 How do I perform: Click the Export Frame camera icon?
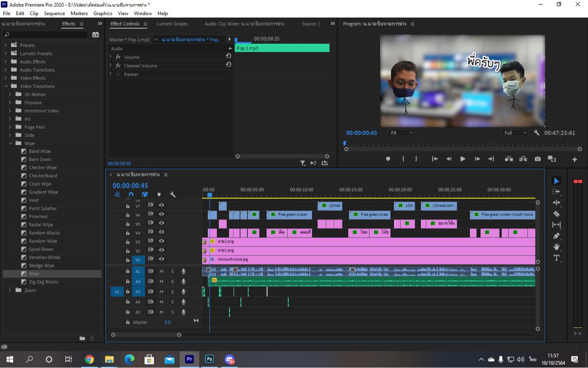tap(537, 159)
